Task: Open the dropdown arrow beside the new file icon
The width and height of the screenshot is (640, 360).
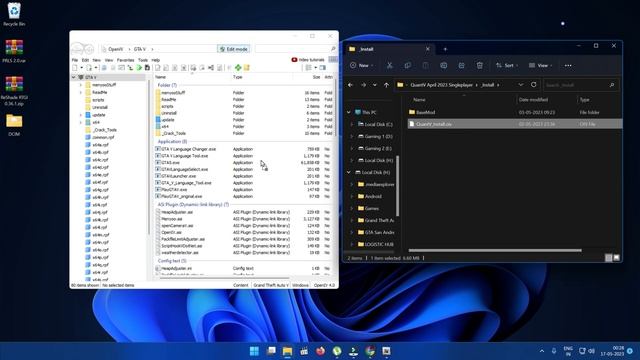Action: 81,68
